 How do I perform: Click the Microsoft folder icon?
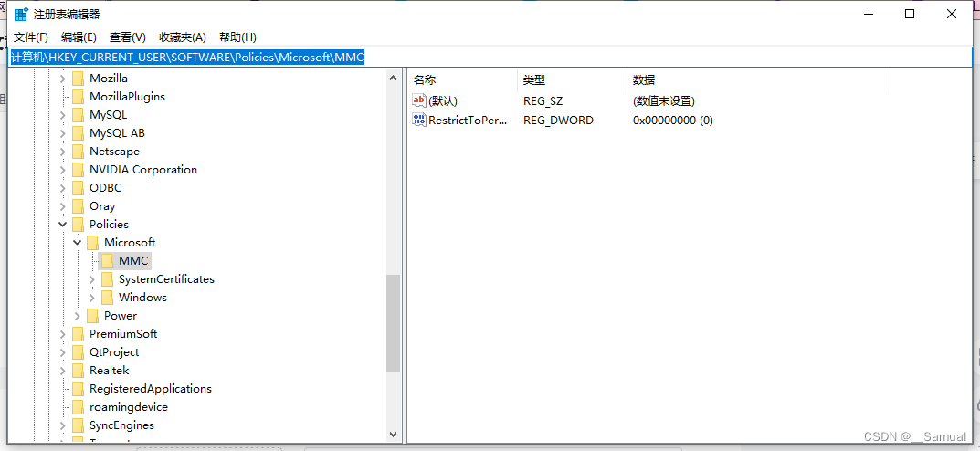pyautogui.click(x=92, y=242)
